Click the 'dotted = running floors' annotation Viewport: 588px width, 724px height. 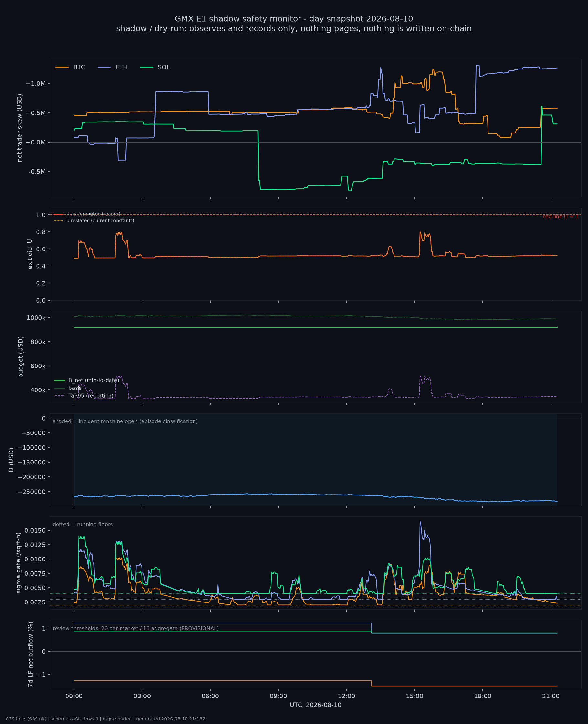click(83, 524)
